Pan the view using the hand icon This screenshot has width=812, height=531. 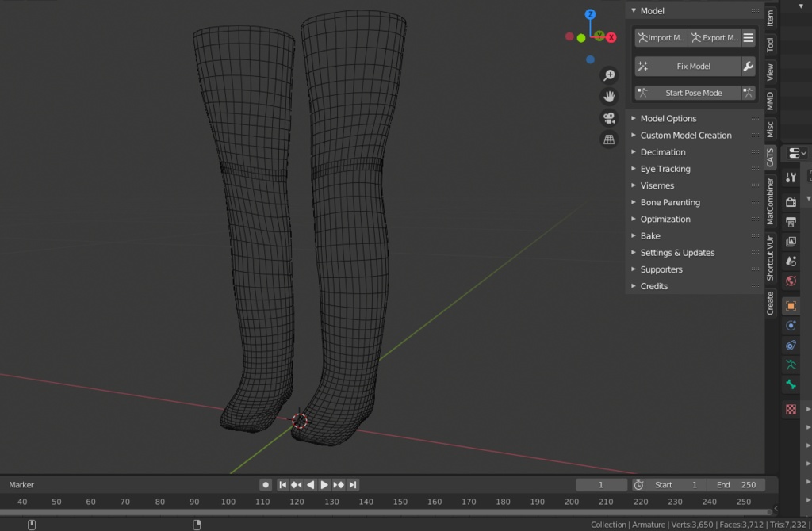pyautogui.click(x=608, y=96)
